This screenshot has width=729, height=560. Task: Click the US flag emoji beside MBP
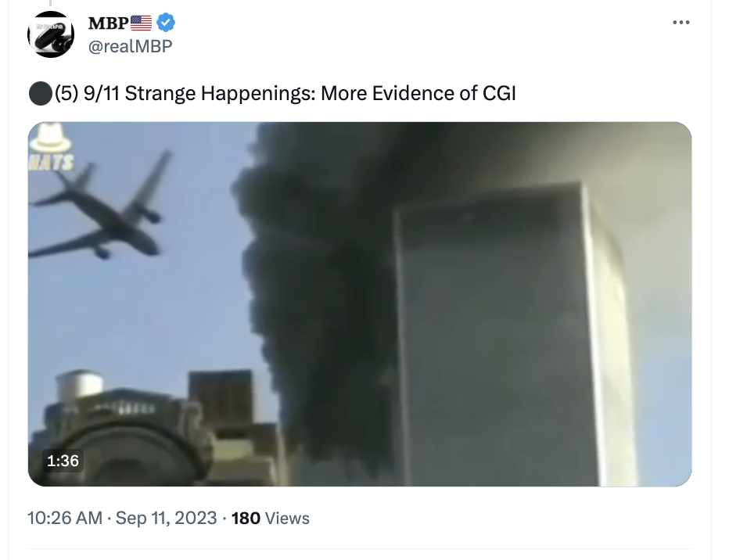tap(141, 23)
